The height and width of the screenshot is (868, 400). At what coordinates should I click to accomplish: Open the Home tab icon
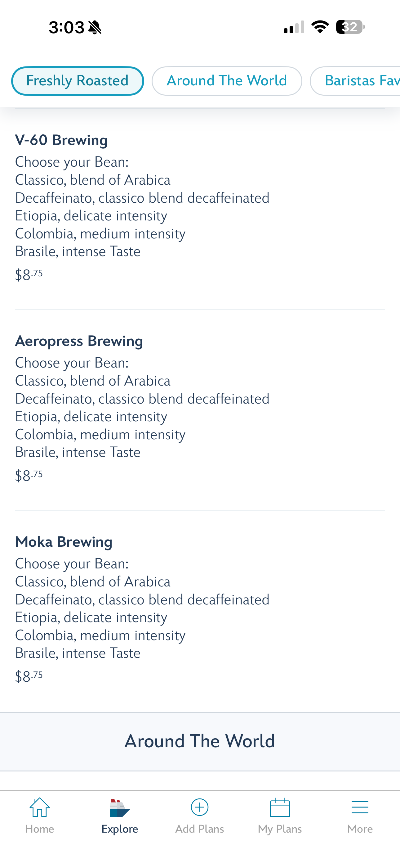[40, 807]
